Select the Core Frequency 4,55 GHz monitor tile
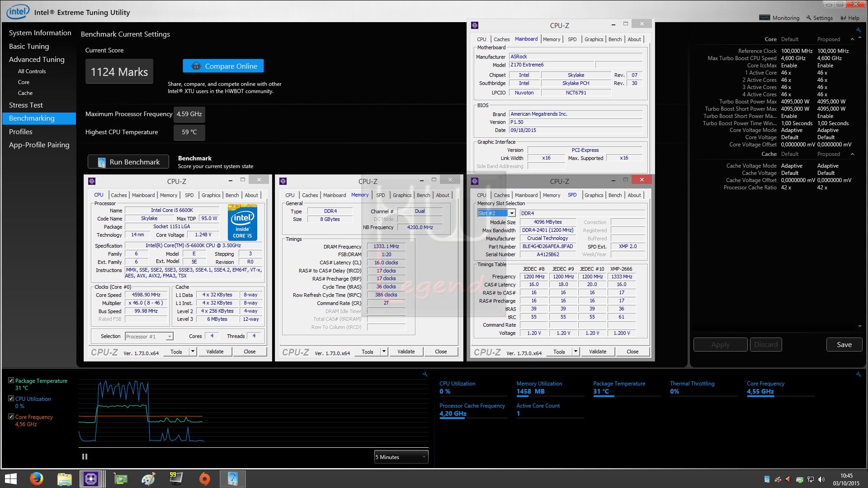The width and height of the screenshot is (868, 488). [780, 388]
